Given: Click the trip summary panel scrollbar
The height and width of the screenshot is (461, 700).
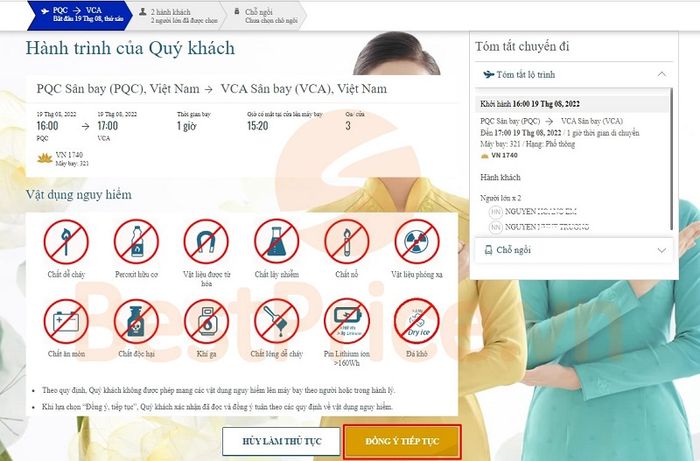Looking at the screenshot, I should point(671,159).
